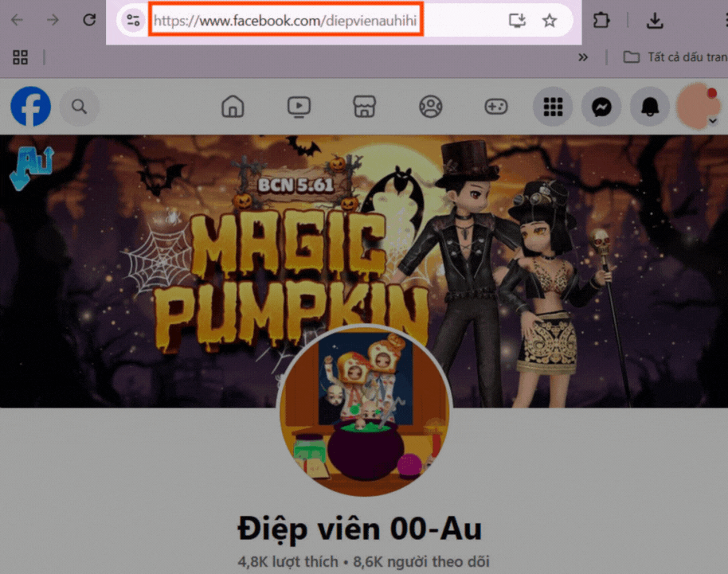This screenshot has width=728, height=574.
Task: Open the 'Tất cả dấu trang' bookmarks folder
Action: (675, 57)
